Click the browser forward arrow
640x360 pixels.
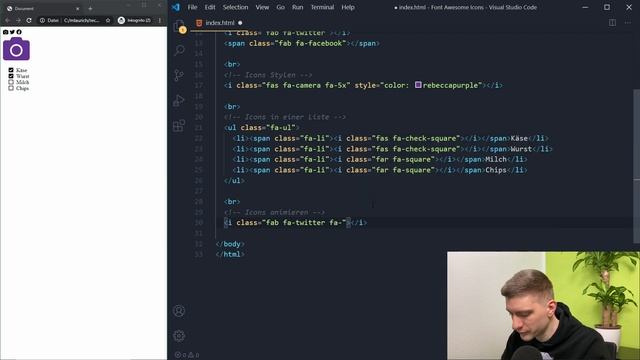[18, 20]
